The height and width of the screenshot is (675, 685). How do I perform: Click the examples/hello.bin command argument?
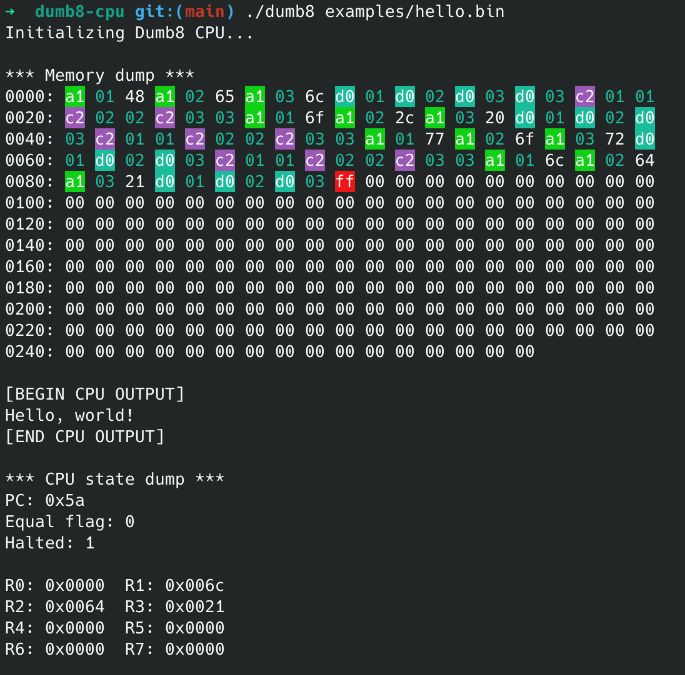pyautogui.click(x=414, y=12)
